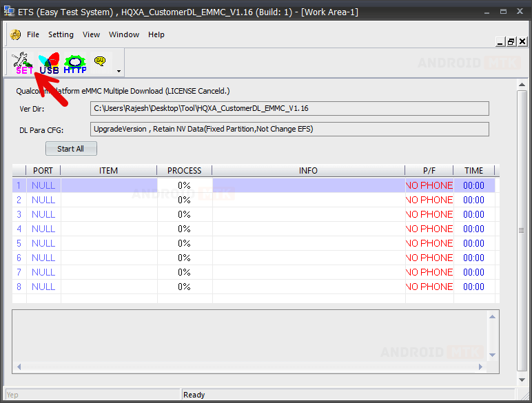532x403 pixels.
Task: Open the File menu
Action: click(33, 34)
